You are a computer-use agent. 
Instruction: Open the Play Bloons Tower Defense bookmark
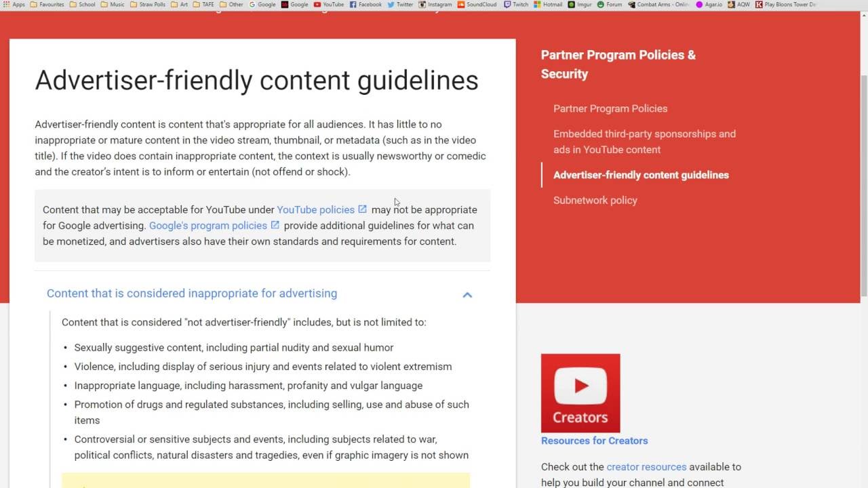[786, 4]
